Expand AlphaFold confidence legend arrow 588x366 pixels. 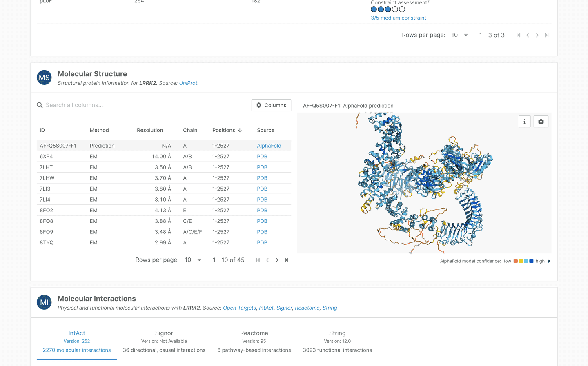[549, 261]
